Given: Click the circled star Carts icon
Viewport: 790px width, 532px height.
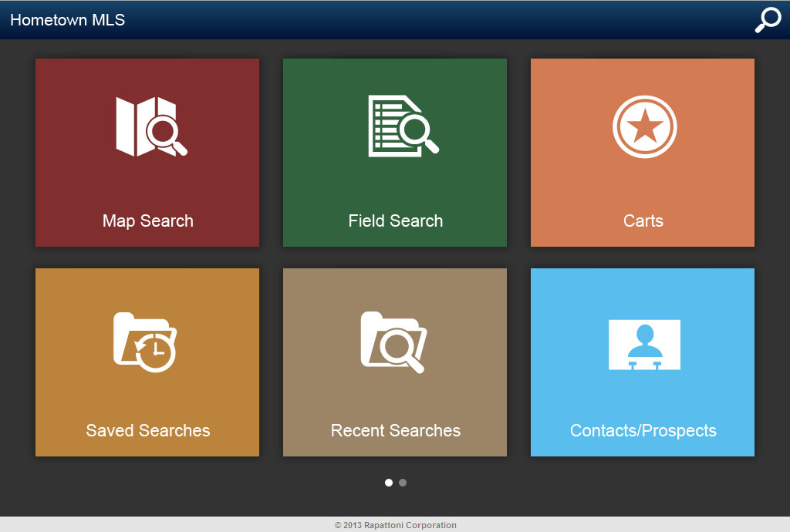Looking at the screenshot, I should 644,126.
